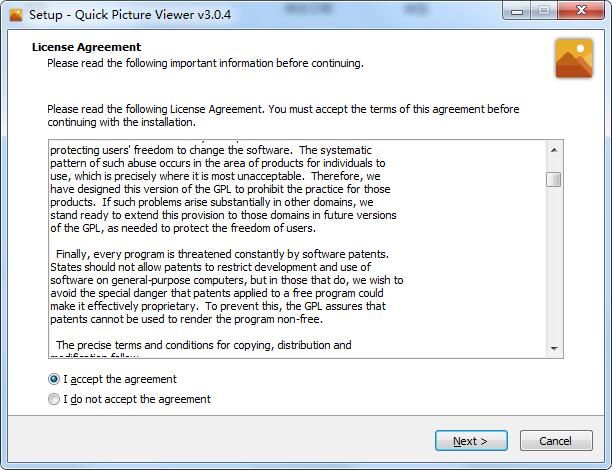This screenshot has width=612, height=470.
Task: Choose "I do not accept the agreement"
Action: click(54, 399)
